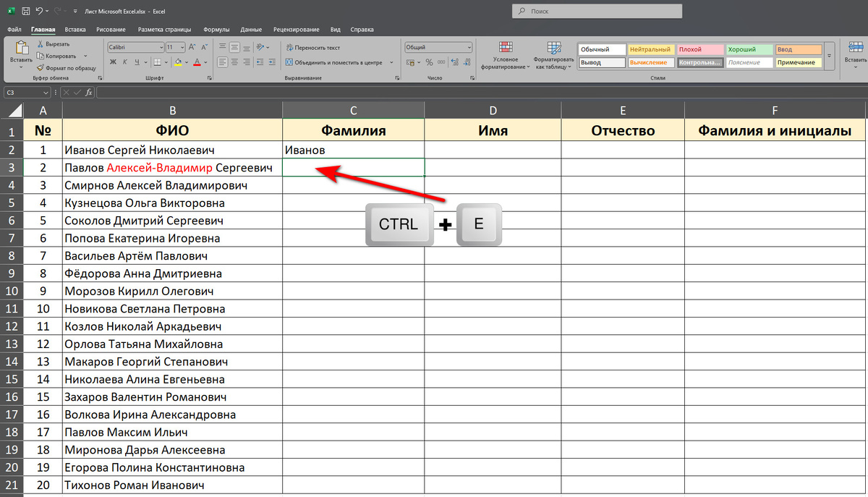Switch to the Данные tab
Image resolution: width=868 pixels, height=497 pixels.
[251, 30]
